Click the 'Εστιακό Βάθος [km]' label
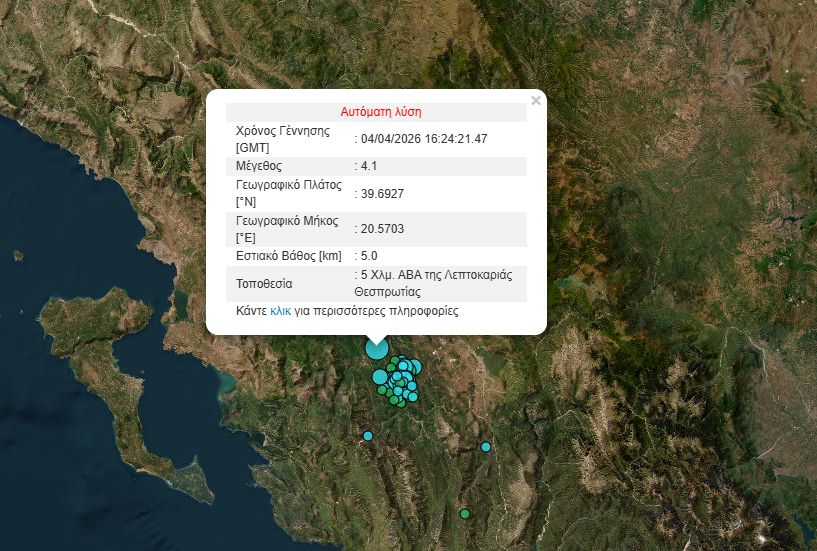Screen dimensions: 817x551 (x=289, y=256)
